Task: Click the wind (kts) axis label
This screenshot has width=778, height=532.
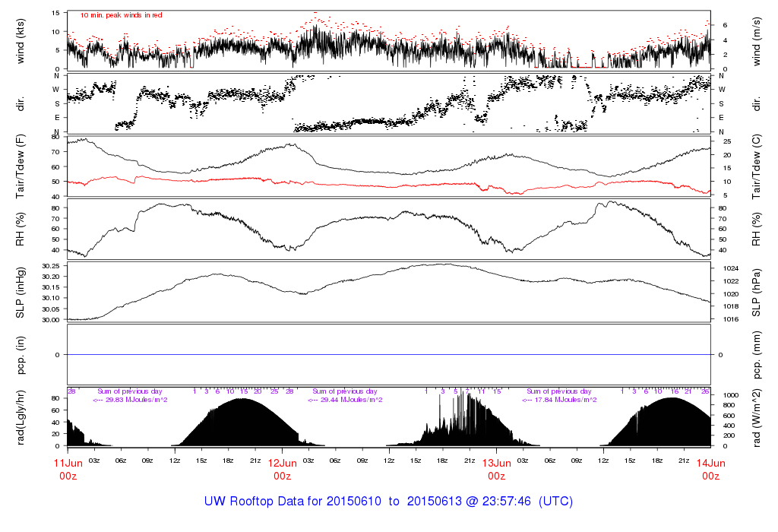Action: click(x=21, y=40)
